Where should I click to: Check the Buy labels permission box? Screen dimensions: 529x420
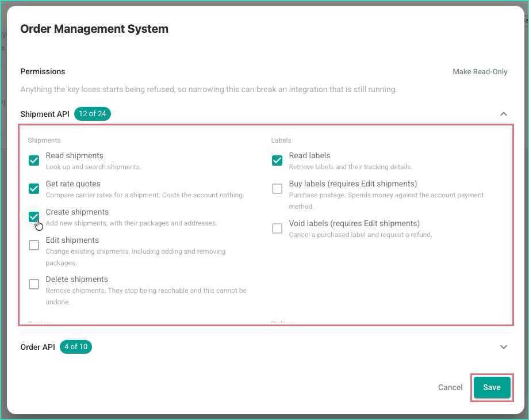277,189
